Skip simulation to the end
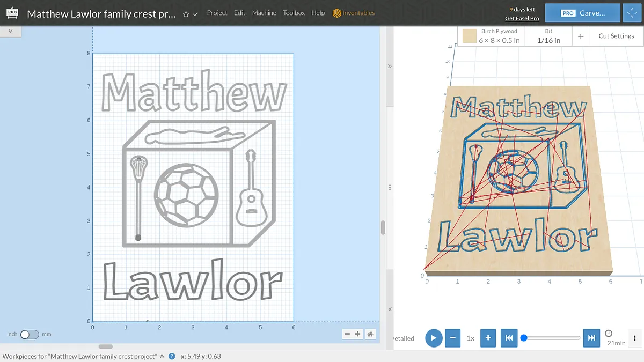 pos(591,338)
